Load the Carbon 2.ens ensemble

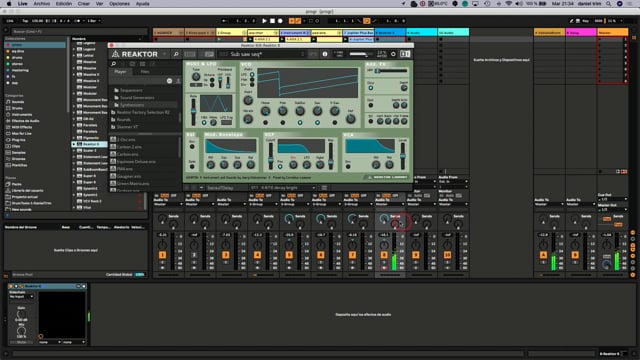tap(129, 147)
